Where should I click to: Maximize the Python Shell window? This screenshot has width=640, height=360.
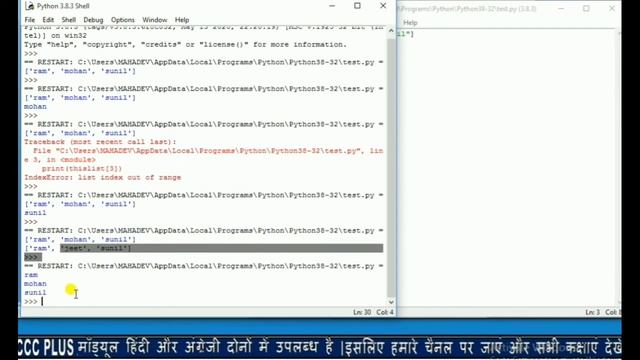(358, 6)
